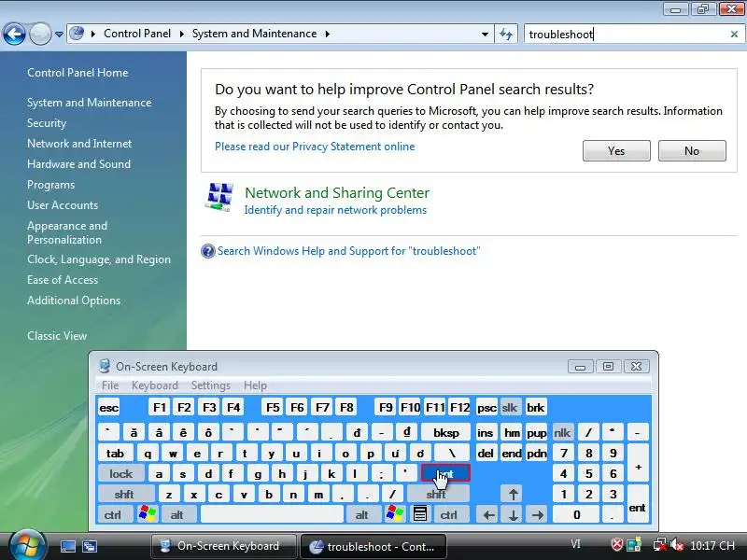Open Control Panel Home

click(x=78, y=73)
